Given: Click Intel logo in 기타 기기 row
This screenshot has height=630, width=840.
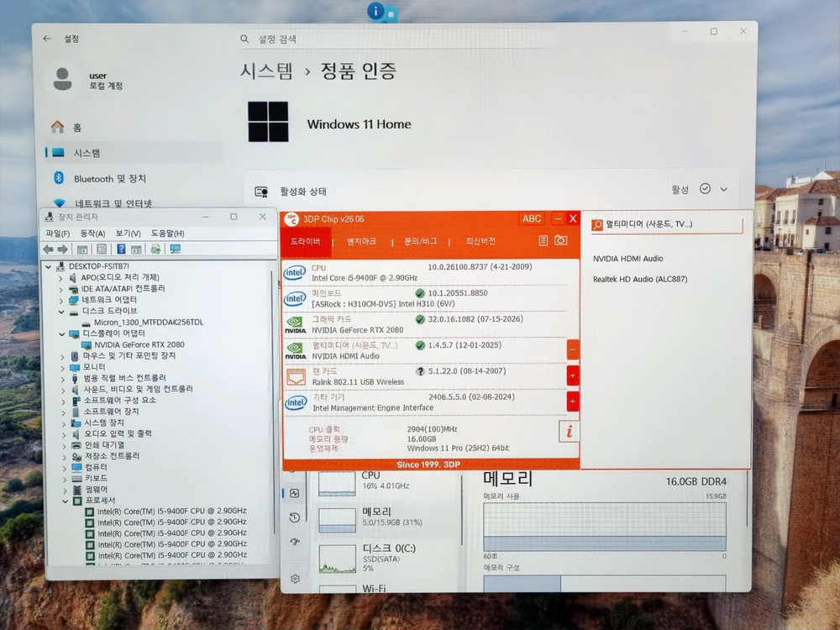Looking at the screenshot, I should (296, 403).
